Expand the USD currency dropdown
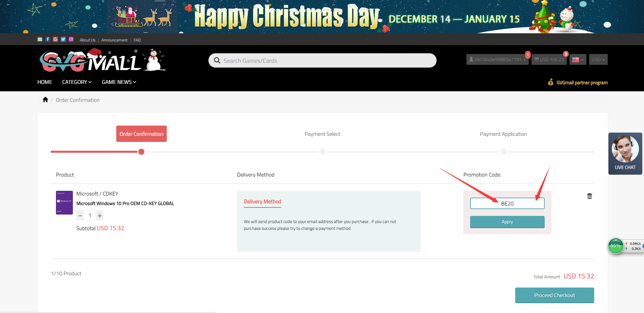This screenshot has height=313, width=644. click(x=598, y=60)
